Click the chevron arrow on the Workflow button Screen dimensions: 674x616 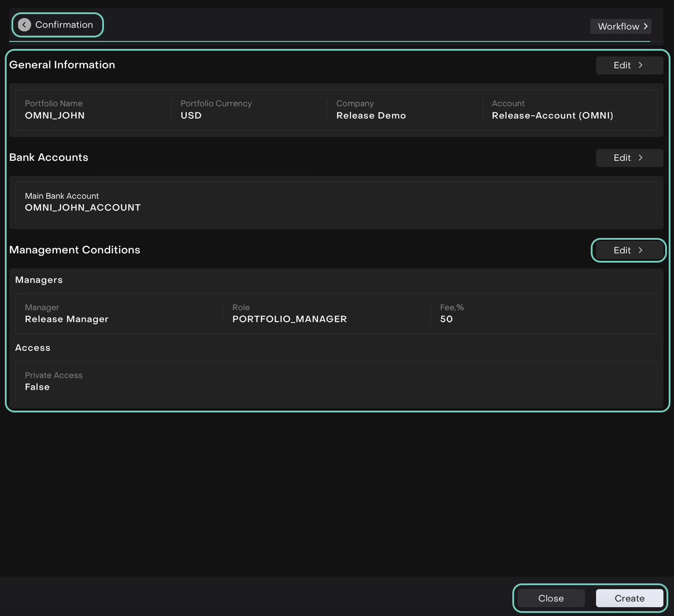coord(645,26)
